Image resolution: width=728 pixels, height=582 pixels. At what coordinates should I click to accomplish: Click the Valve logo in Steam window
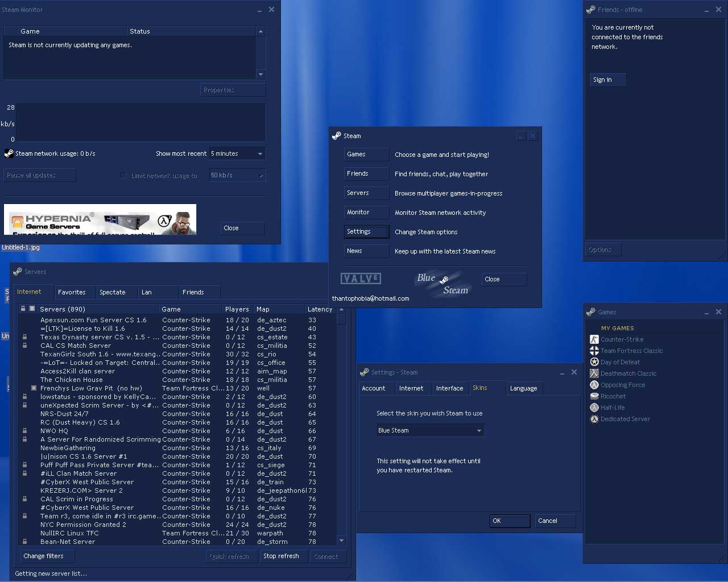(361, 278)
